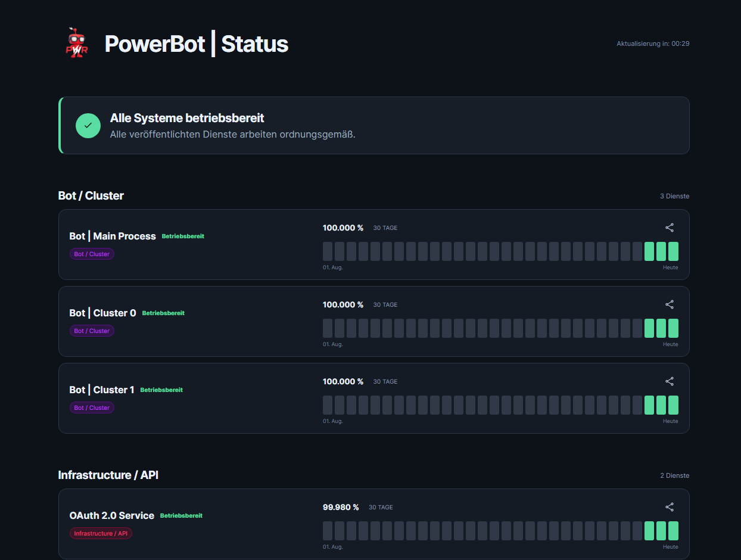Select the first grey uptime bar for Cluster 0
The height and width of the screenshot is (560, 741).
pyautogui.click(x=328, y=328)
